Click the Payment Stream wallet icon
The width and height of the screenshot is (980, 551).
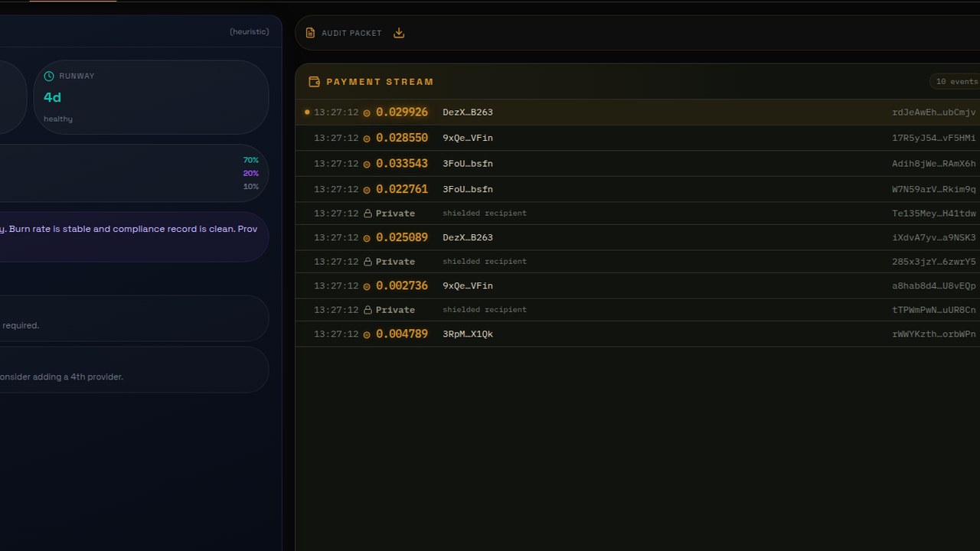tap(314, 82)
